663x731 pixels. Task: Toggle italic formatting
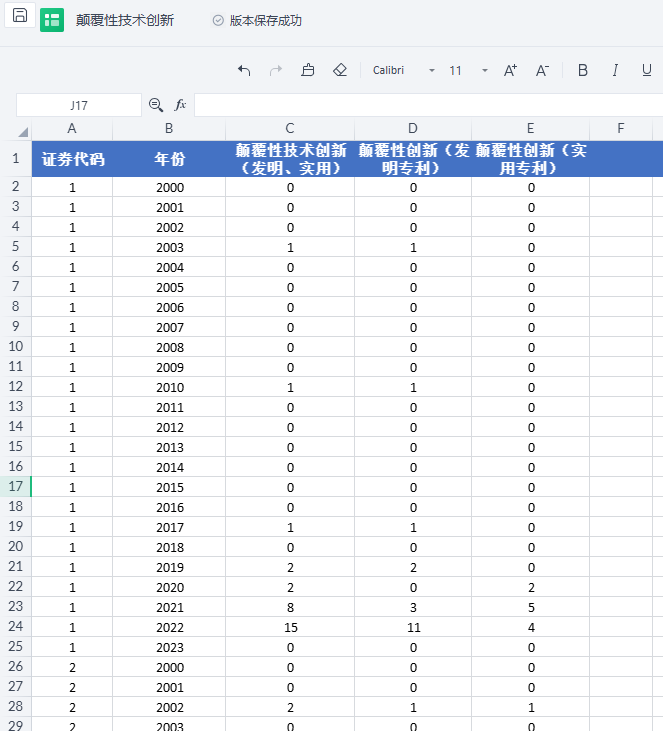coord(615,70)
